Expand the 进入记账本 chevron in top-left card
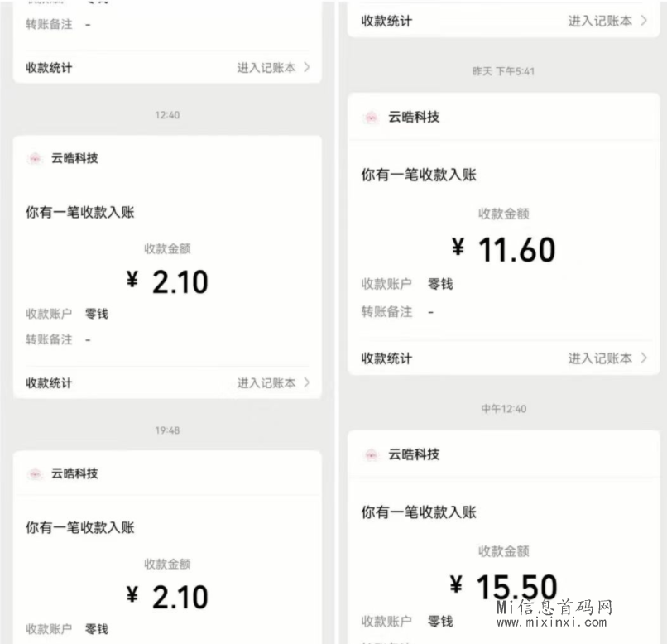 pos(307,68)
